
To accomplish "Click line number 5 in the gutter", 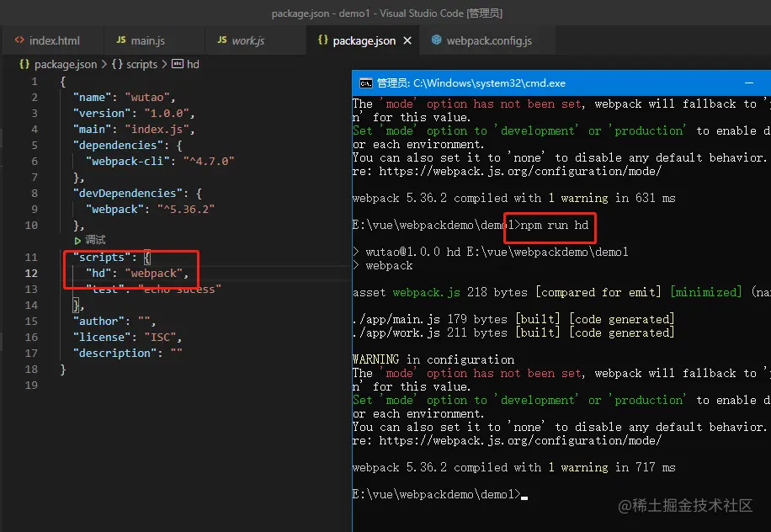I will 35,146.
